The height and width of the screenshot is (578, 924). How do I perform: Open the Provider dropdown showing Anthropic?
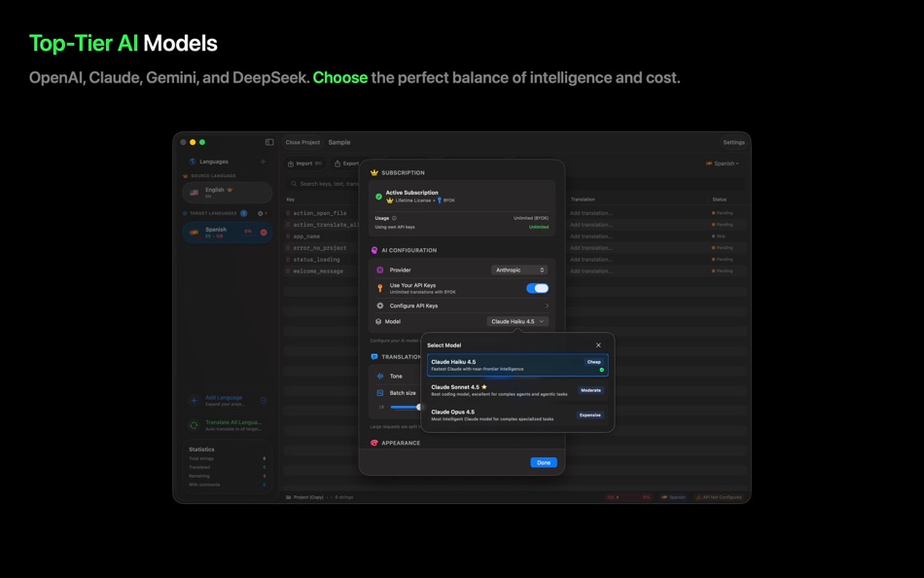point(519,270)
